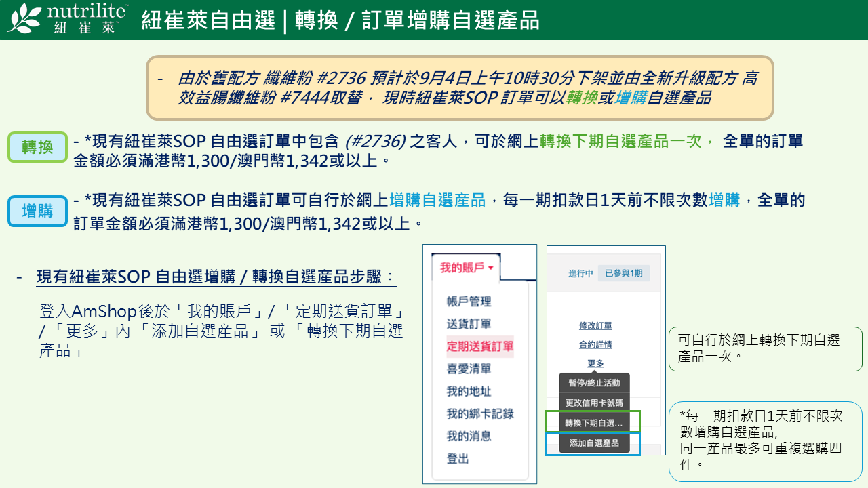The image size is (868, 488).
Task: Expand the 更多 options link
Action: (x=595, y=363)
